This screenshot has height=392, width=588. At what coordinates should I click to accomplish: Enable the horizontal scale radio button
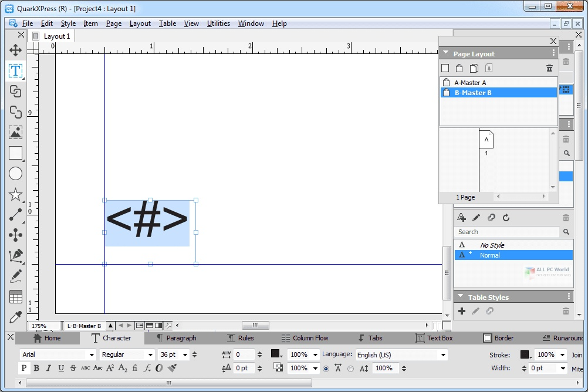(x=326, y=368)
